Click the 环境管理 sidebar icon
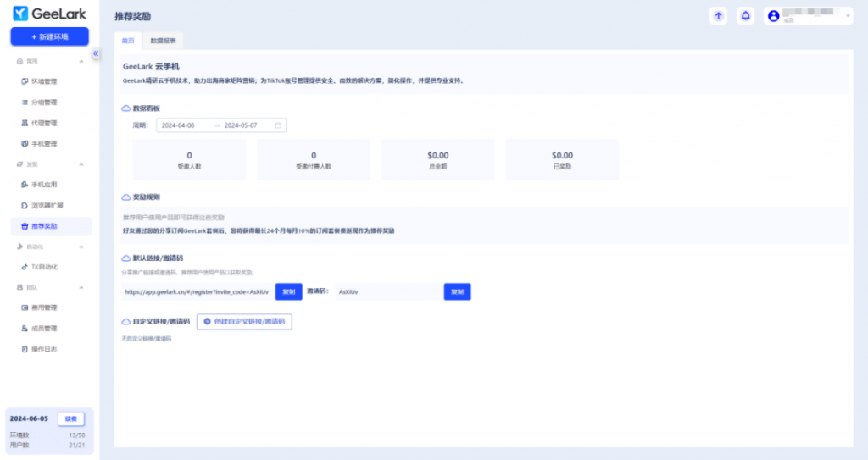Image resolution: width=868 pixels, height=460 pixels. tap(24, 81)
